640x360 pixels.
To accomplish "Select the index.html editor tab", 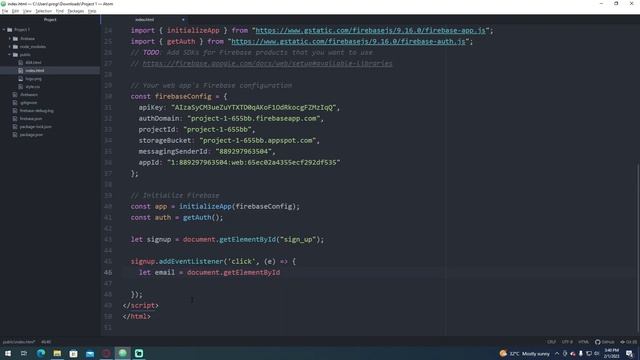I will tap(145, 20).
